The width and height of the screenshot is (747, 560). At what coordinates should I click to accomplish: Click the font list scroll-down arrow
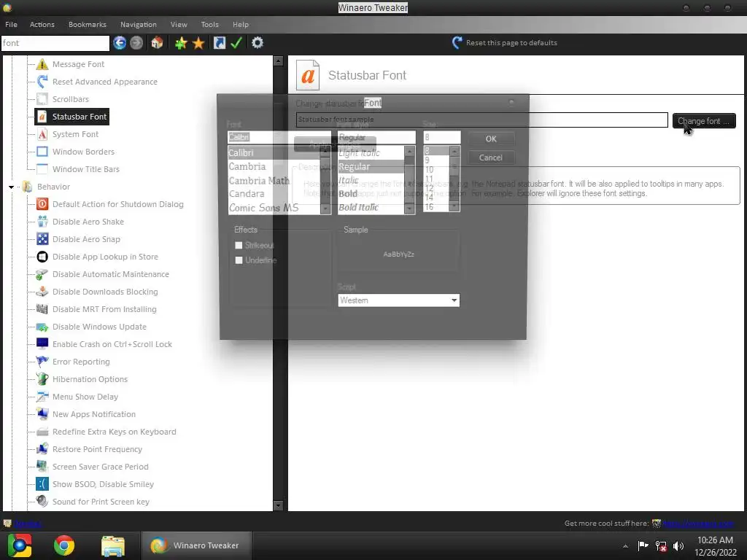click(x=325, y=209)
